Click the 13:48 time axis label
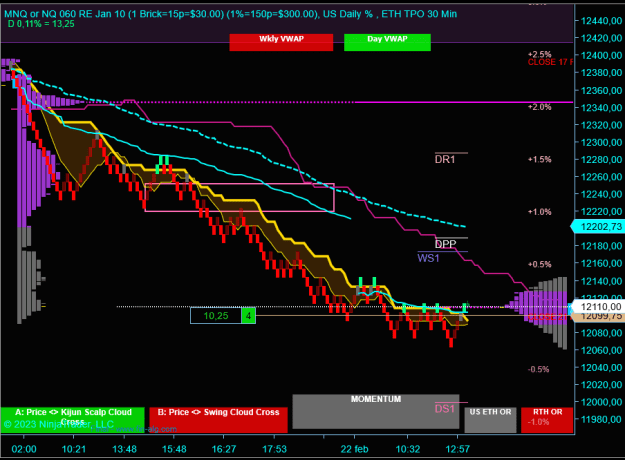The width and height of the screenshot is (625, 460). (124, 449)
